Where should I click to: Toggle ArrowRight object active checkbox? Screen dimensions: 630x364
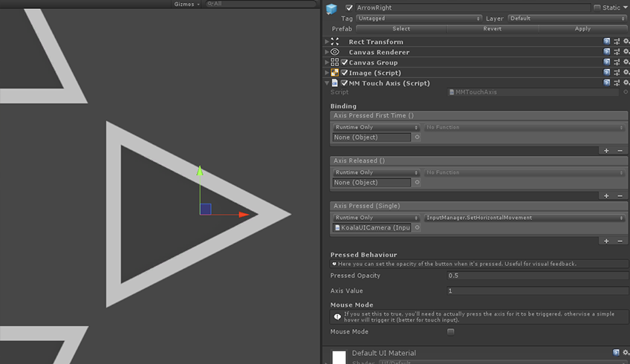(348, 7)
